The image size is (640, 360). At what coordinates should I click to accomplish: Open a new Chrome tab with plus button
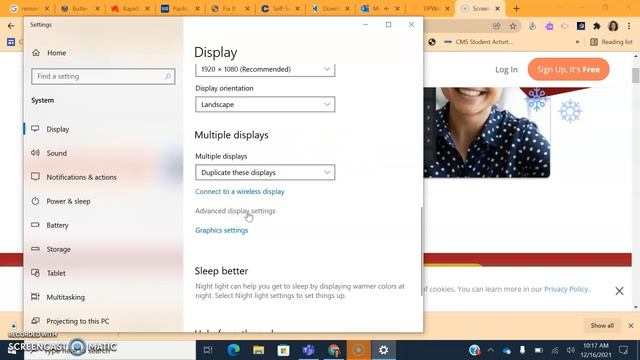516,8
